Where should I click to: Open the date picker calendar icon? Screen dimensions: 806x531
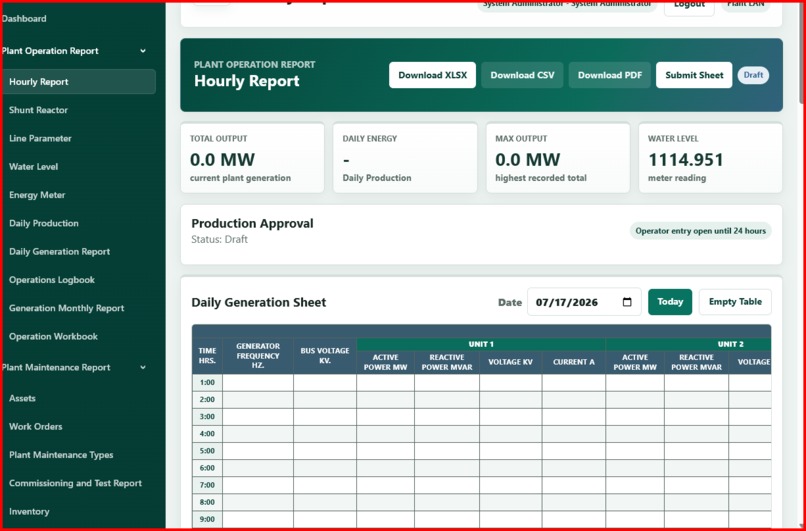[627, 302]
